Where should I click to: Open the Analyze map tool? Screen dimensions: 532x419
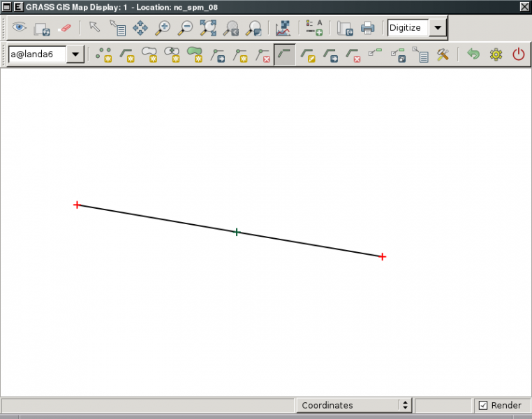(283, 28)
